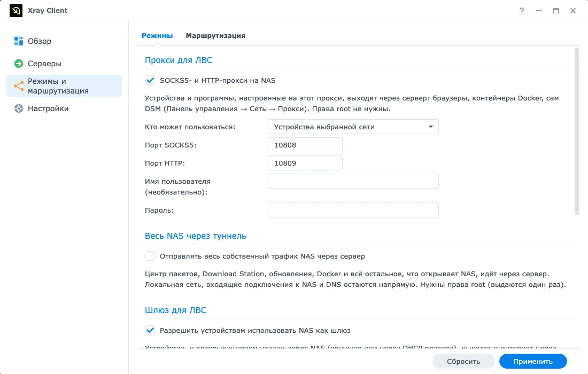Image resolution: width=588 pixels, height=374 pixels.
Task: Click the Шлюз для ЛВС section heading
Action: tap(175, 310)
